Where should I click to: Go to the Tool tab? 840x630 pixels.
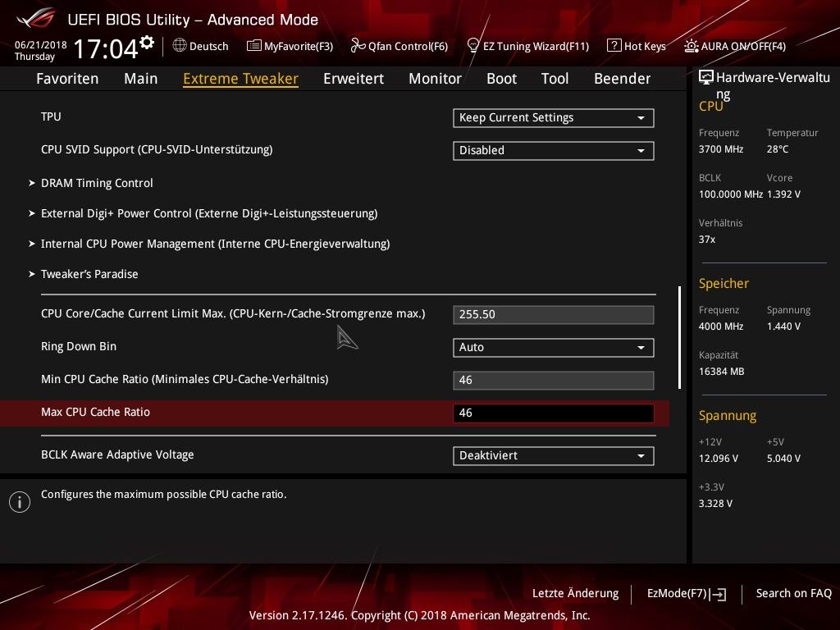(x=555, y=79)
